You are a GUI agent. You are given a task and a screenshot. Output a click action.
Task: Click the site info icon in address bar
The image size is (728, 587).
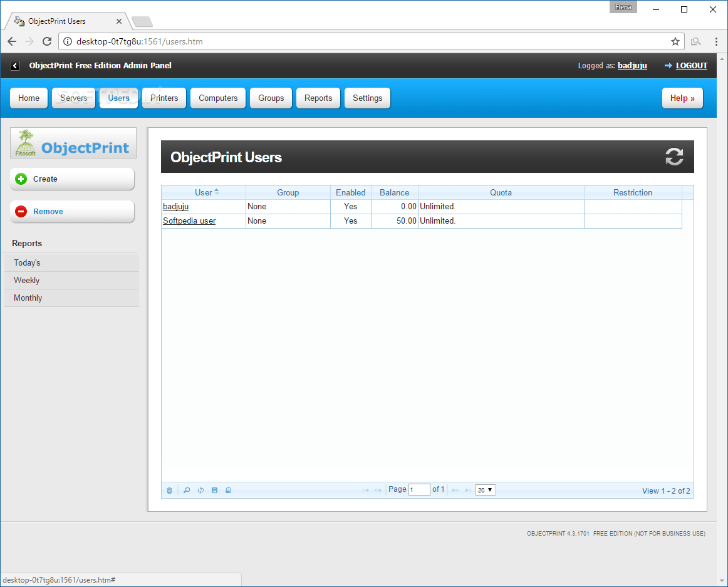67,41
